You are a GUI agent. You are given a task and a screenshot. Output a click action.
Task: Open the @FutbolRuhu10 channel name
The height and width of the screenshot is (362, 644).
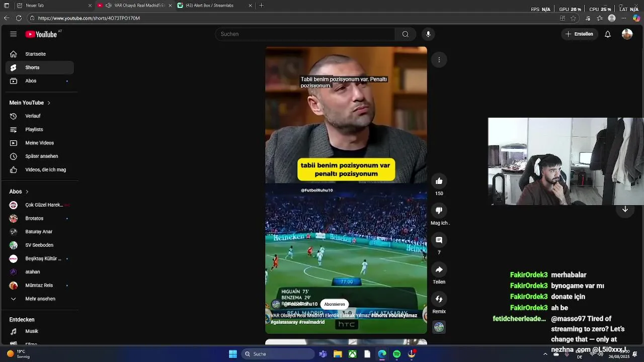300,304
